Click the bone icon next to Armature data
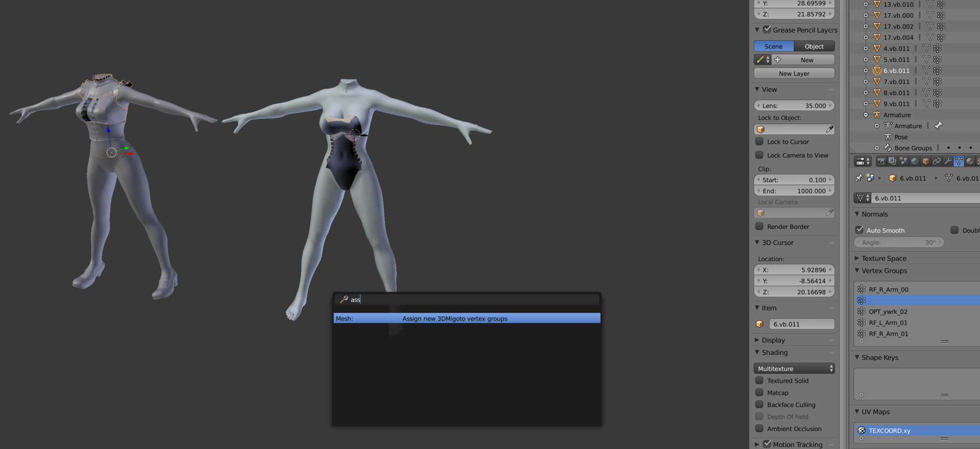Viewport: 980px width, 449px height. 939,126
